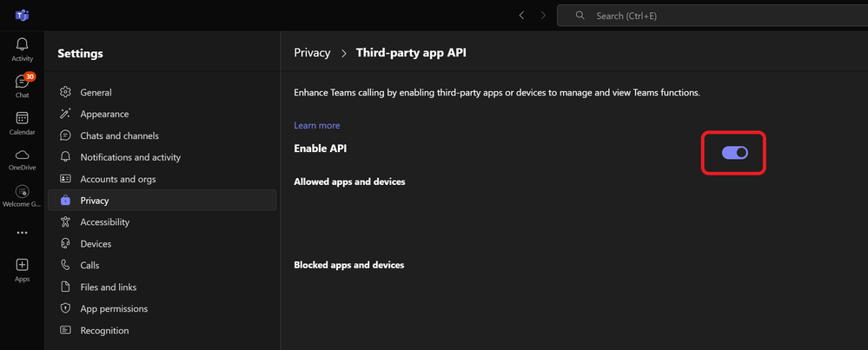The image size is (868, 350).
Task: Open Files and links settings
Action: [x=162, y=287]
